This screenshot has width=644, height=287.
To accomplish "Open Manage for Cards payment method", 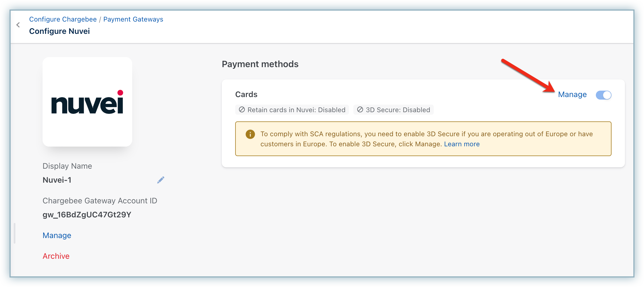I will tap(572, 95).
